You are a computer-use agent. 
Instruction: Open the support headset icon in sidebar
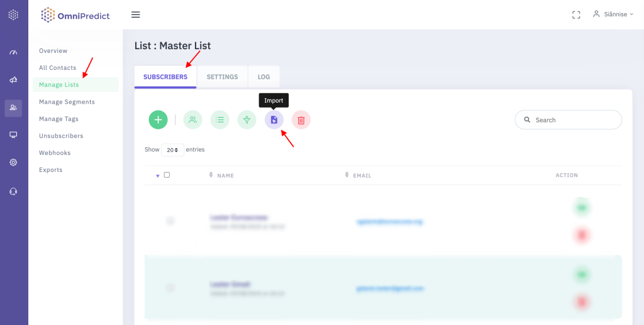pyautogui.click(x=13, y=191)
